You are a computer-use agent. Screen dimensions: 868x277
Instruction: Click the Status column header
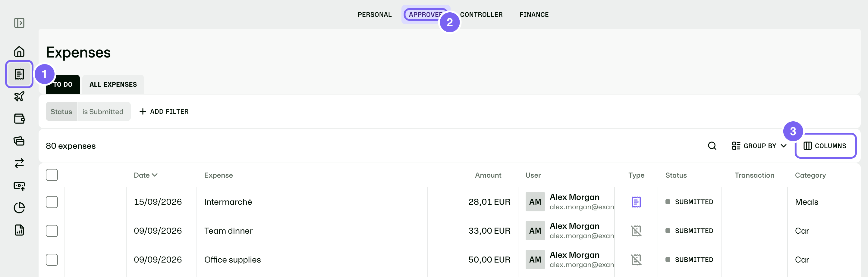click(676, 175)
